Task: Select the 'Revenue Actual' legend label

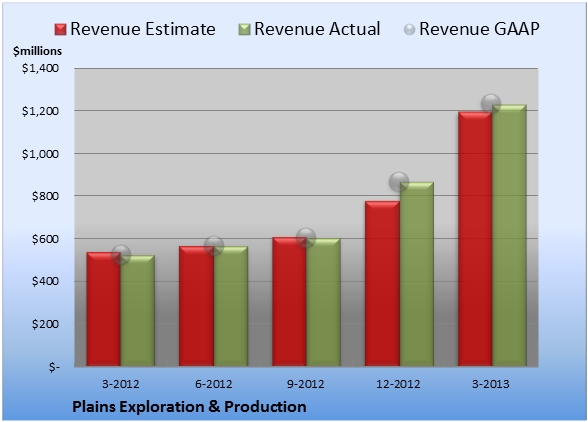Action: coord(317,29)
